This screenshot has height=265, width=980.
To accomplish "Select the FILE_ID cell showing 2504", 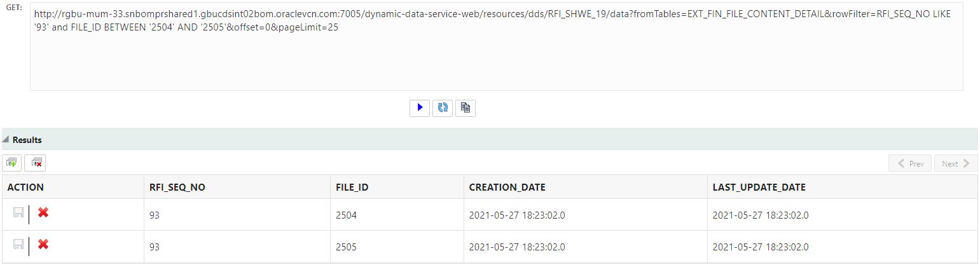I will (x=397, y=215).
